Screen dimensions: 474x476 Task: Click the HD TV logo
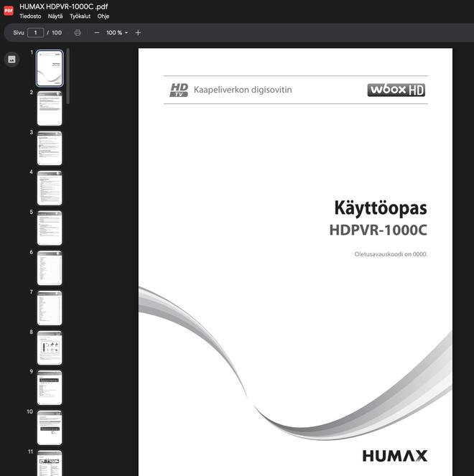point(179,90)
